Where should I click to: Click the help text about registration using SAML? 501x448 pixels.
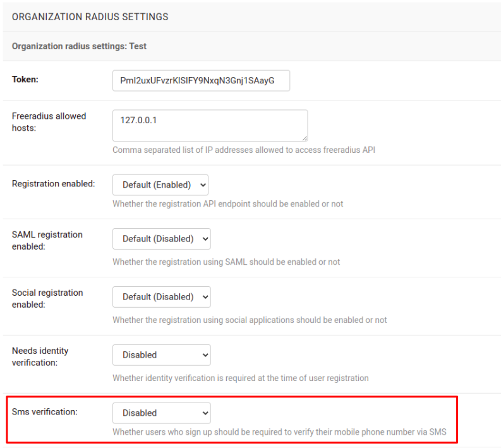pyautogui.click(x=226, y=262)
